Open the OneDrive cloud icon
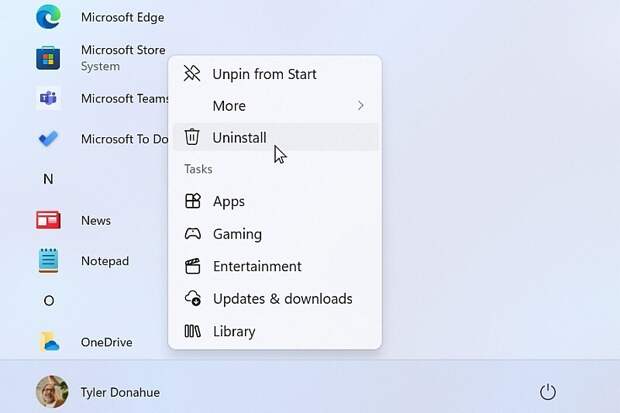 [49, 342]
